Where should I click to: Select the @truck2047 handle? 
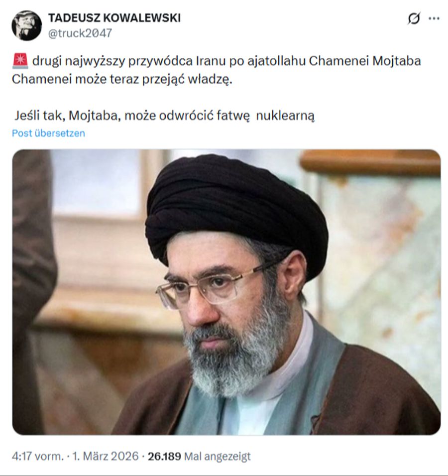click(80, 33)
